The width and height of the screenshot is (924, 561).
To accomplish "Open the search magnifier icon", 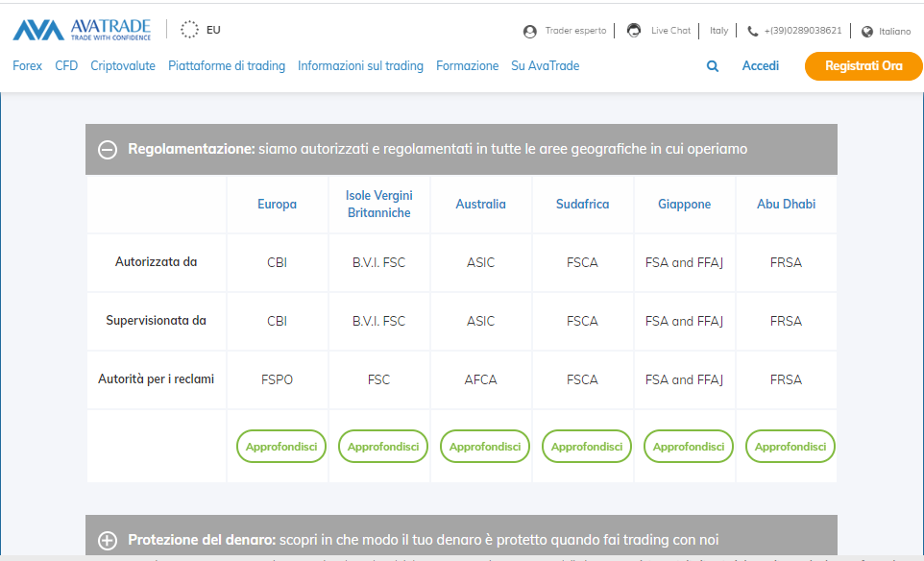I will point(713,66).
